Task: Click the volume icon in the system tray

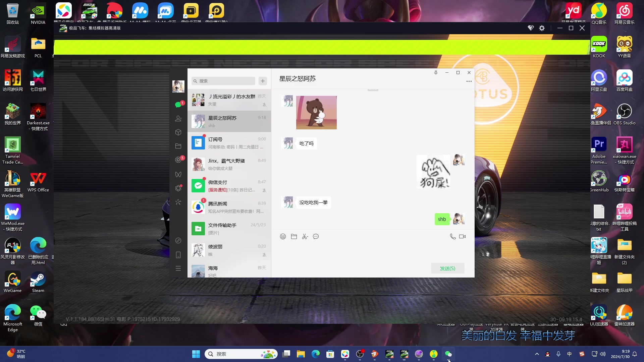Action: [x=603, y=354]
